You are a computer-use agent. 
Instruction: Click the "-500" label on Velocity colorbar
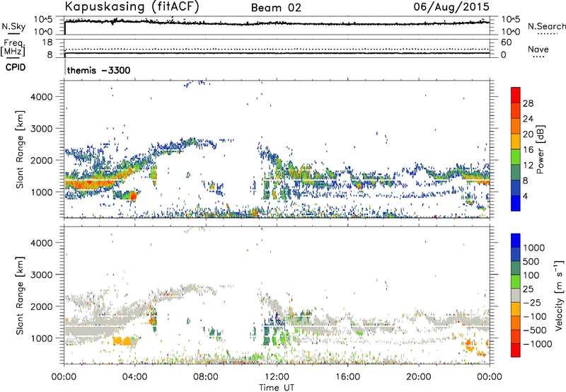pos(535,330)
